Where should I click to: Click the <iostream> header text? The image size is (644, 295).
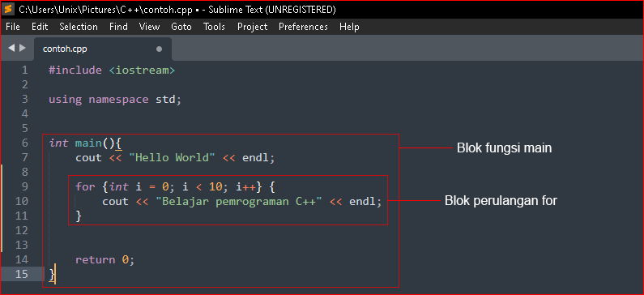coord(142,71)
